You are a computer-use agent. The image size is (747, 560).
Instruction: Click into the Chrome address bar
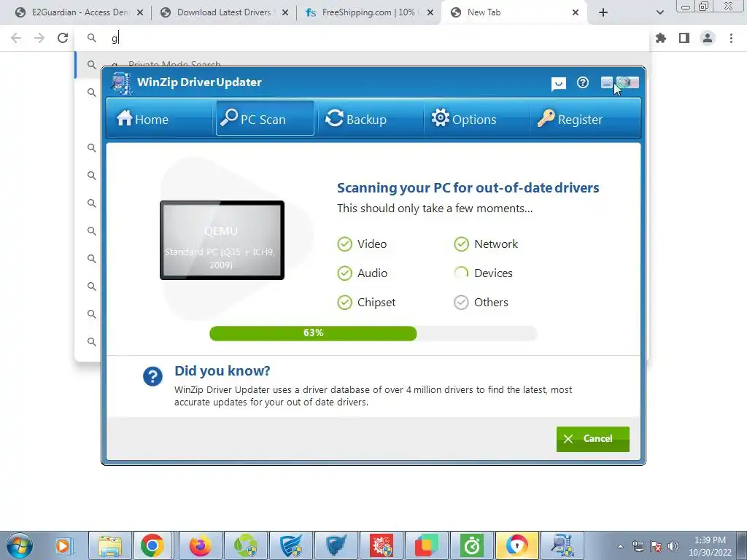coord(362,38)
